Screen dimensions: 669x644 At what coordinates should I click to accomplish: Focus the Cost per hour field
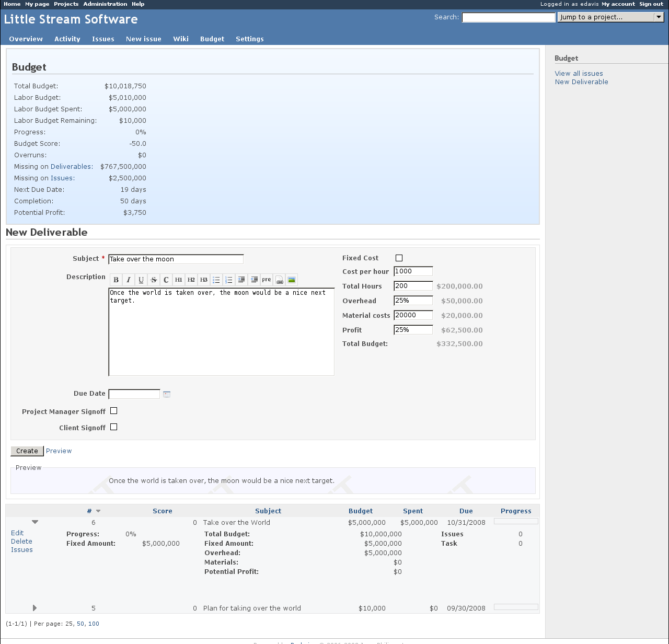413,271
